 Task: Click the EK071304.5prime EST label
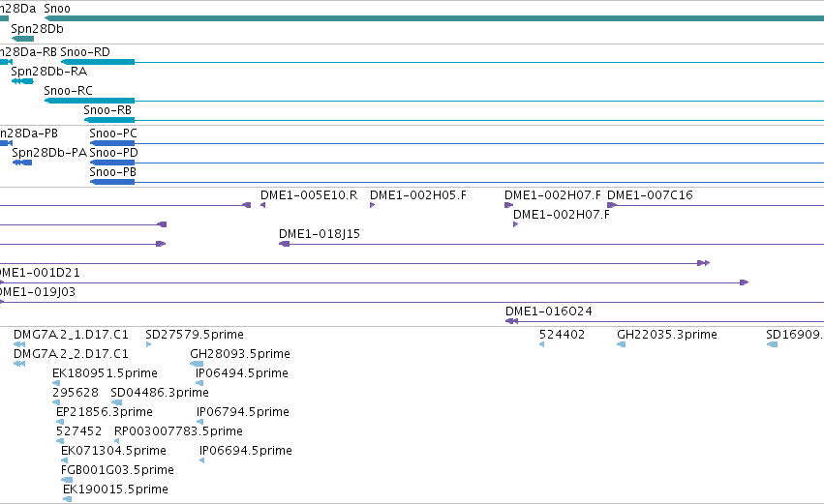click(x=113, y=451)
